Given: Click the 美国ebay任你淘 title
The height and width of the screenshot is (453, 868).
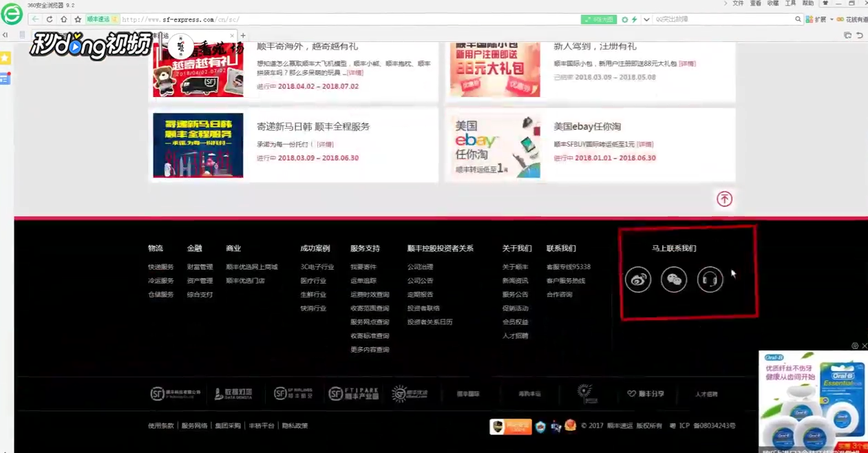Looking at the screenshot, I should 587,127.
